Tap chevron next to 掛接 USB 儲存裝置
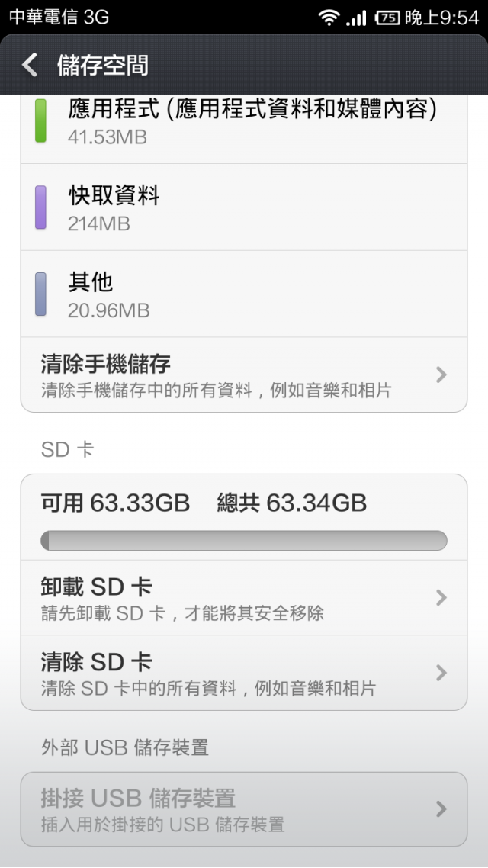 (441, 809)
